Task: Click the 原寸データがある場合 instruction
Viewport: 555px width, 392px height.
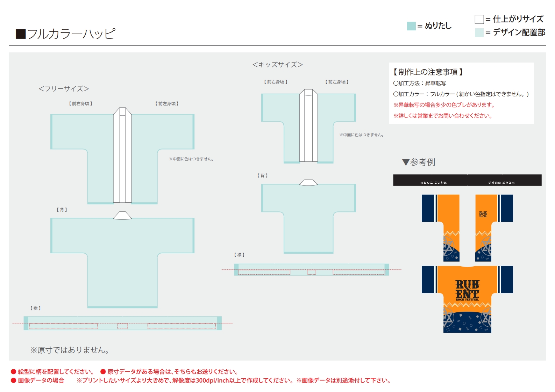Action: (x=170, y=372)
